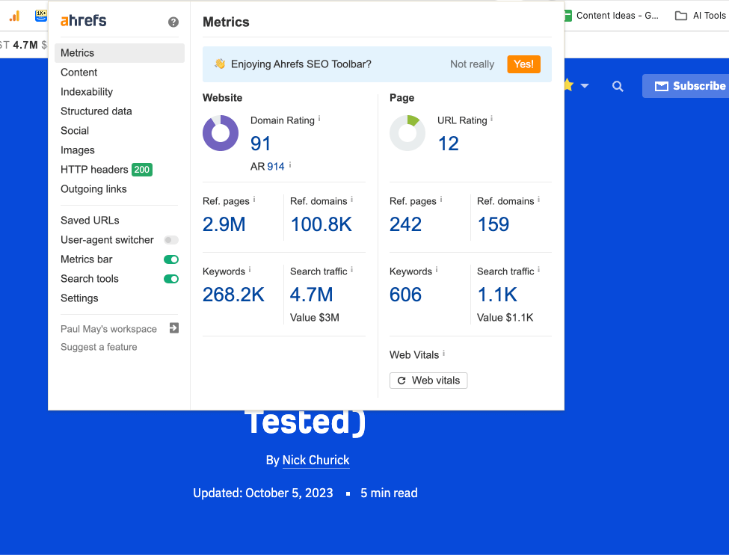Open the Nick Churick author link

(x=316, y=461)
